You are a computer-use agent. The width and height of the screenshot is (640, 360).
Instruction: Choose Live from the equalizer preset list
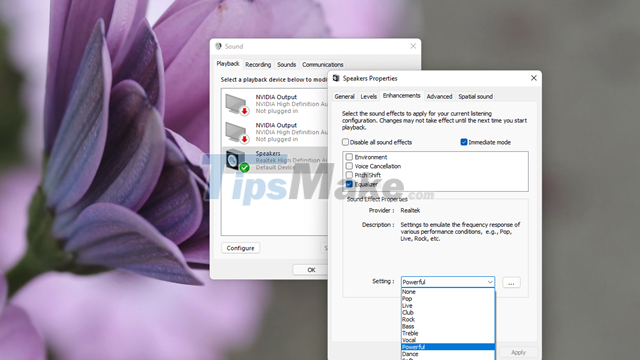click(x=448, y=305)
